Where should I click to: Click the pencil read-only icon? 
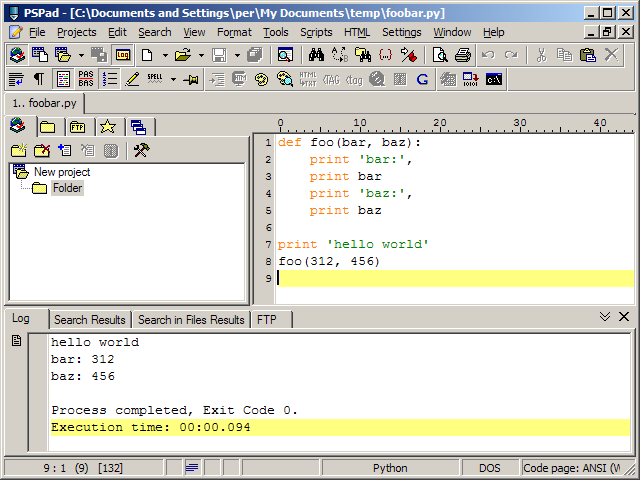point(132,79)
